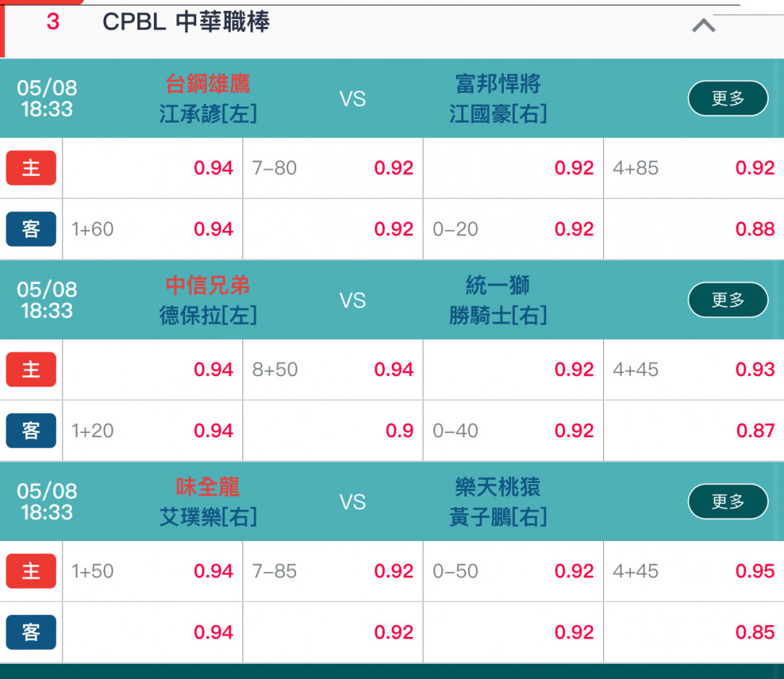Choose the 0.85 odds cell
The width and height of the screenshot is (784, 679).
coord(694,633)
